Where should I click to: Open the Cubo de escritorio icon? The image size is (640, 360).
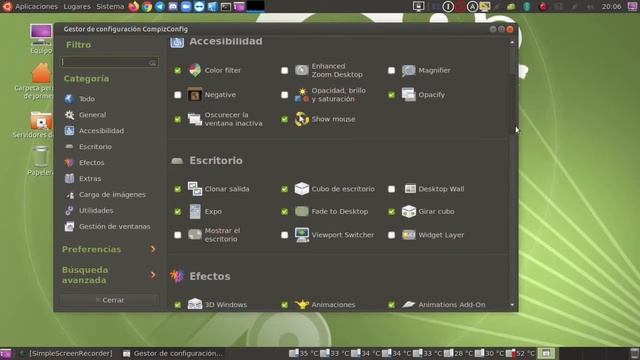pyautogui.click(x=302, y=189)
